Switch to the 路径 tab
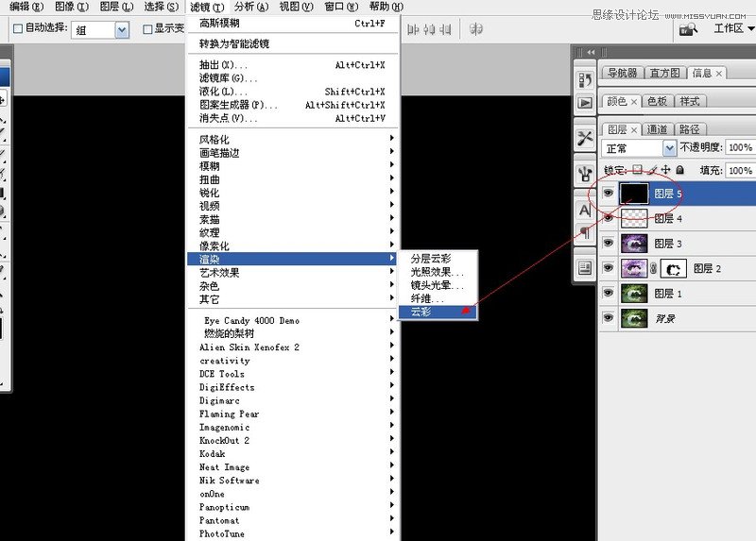Screen dimensions: 756x541 pos(690,129)
